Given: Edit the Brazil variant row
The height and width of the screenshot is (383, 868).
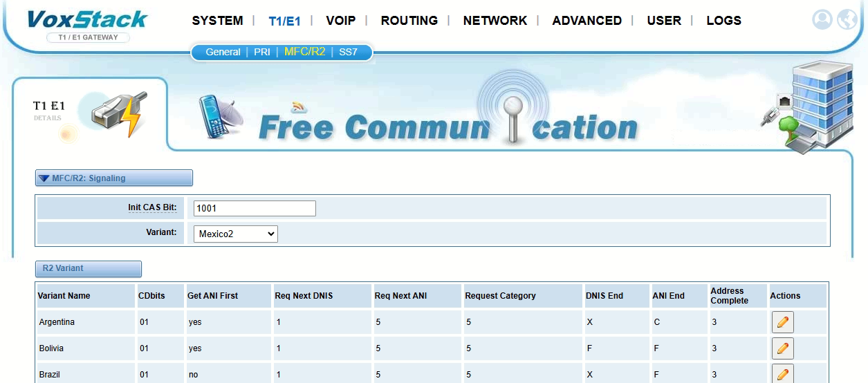Looking at the screenshot, I should (x=782, y=374).
